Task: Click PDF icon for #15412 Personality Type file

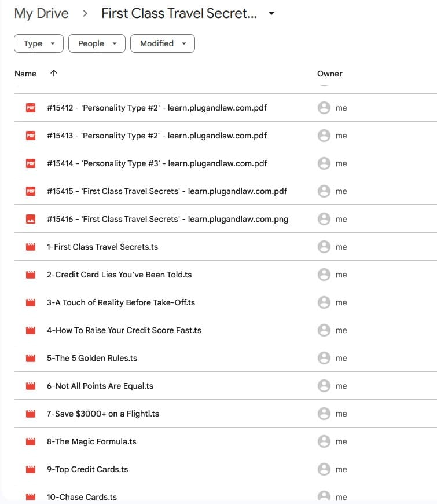Action: coord(31,108)
